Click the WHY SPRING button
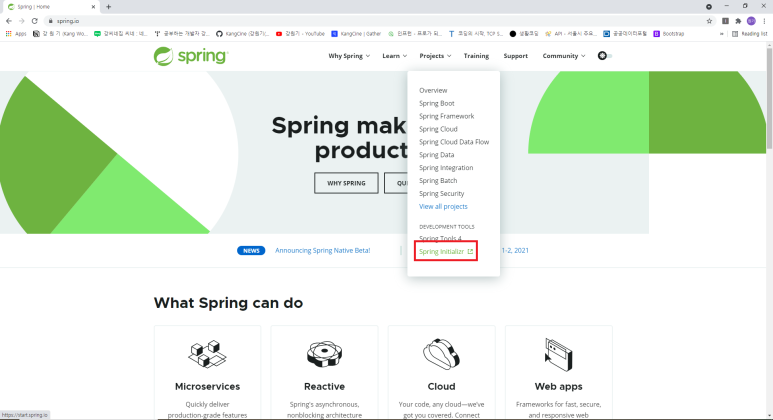 point(347,183)
